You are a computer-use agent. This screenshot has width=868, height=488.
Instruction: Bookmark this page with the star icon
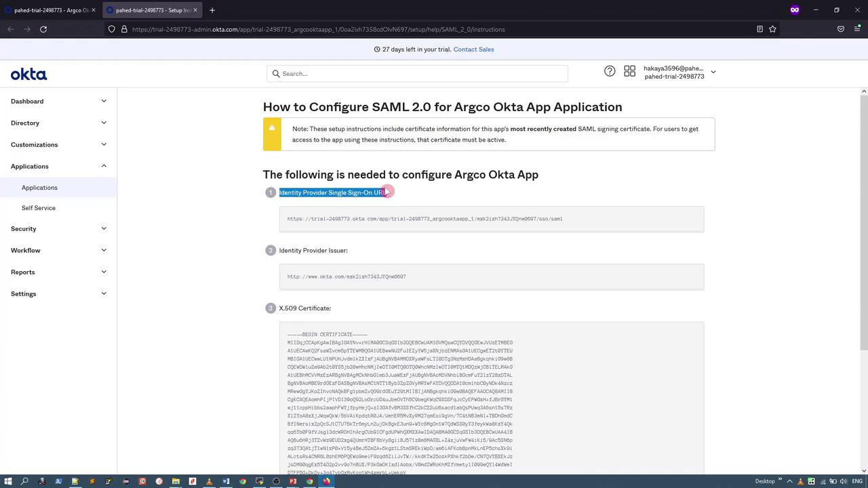pos(772,29)
